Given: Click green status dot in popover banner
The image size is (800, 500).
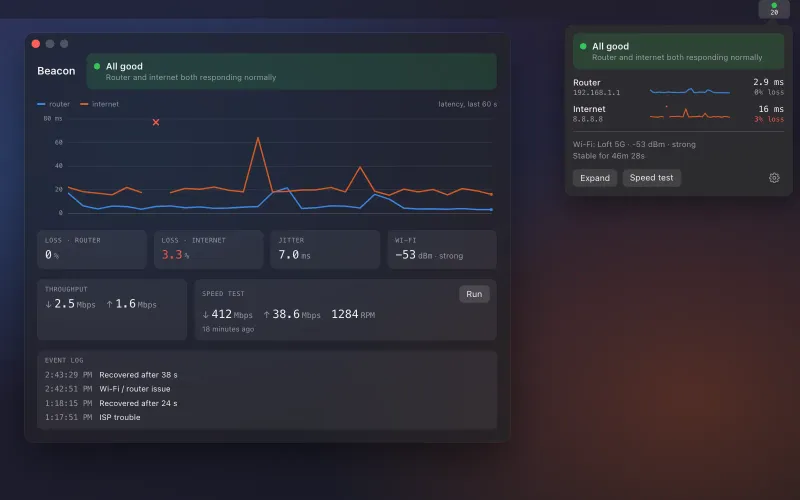Looking at the screenshot, I should (583, 46).
